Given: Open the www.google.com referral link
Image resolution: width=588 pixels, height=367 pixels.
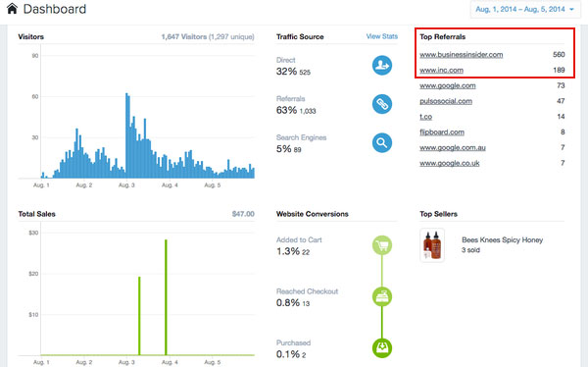Looking at the screenshot, I should 448,85.
